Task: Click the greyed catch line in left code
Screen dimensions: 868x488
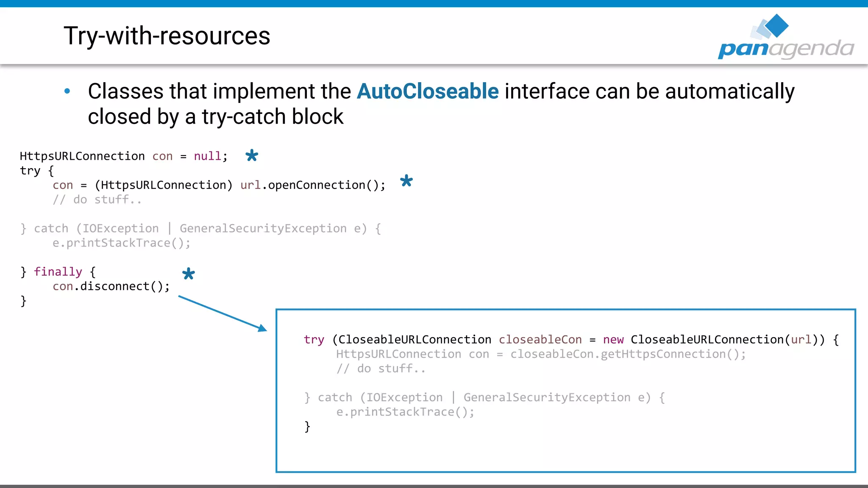Action: pyautogui.click(x=200, y=229)
